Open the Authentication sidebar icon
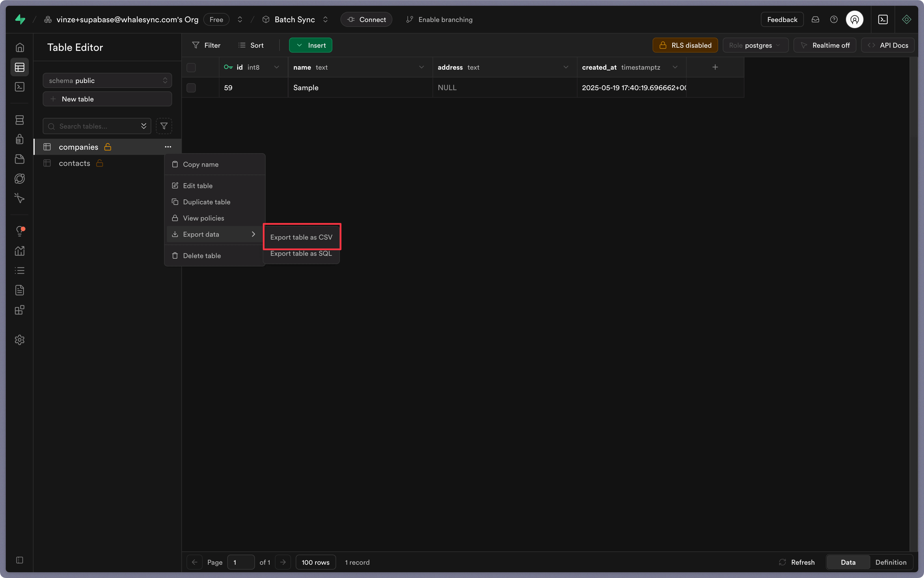The width and height of the screenshot is (924, 578). pyautogui.click(x=19, y=139)
